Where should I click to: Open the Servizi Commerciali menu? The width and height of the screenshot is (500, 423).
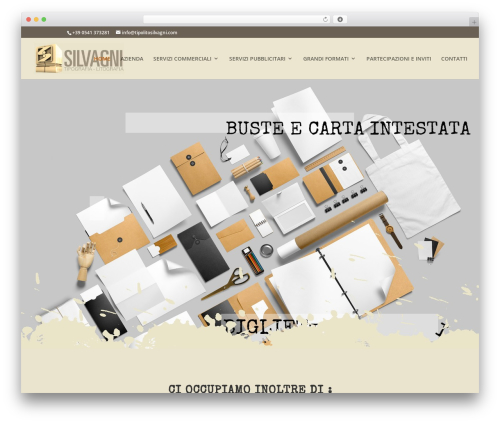tap(182, 59)
